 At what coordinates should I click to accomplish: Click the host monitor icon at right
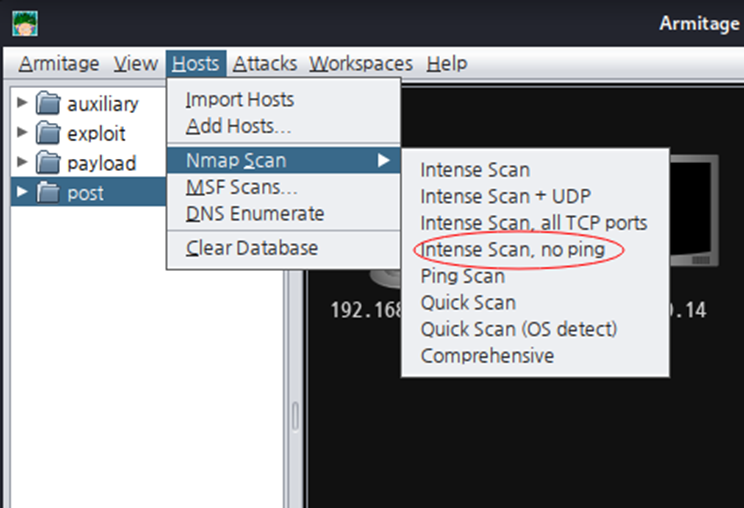694,211
